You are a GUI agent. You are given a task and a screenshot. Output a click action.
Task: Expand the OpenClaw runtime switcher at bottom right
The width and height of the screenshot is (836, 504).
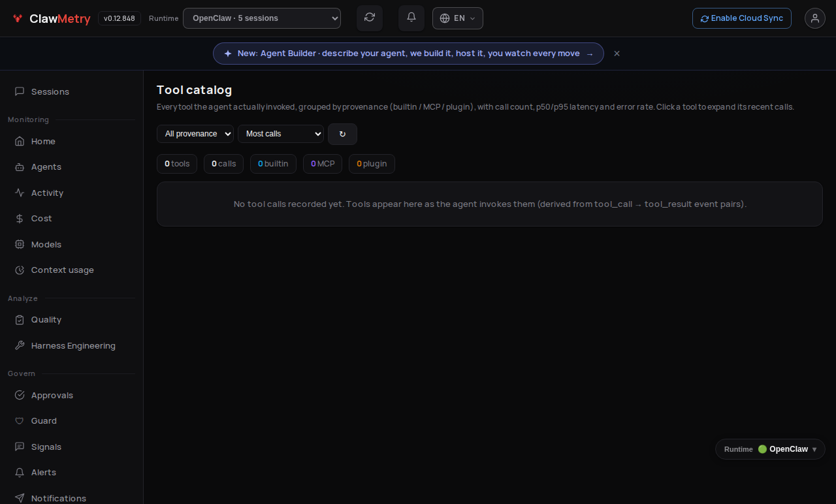pyautogui.click(x=770, y=449)
